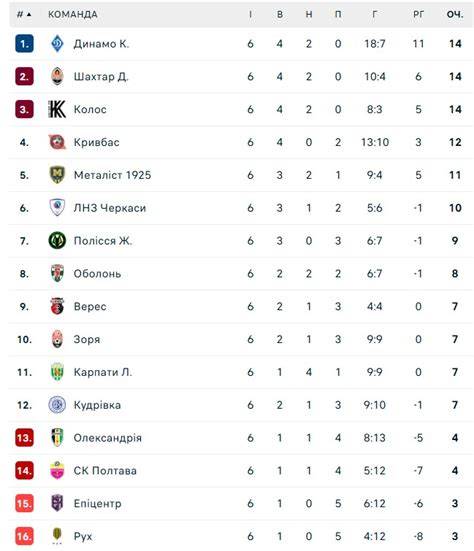Sort by the КОМАНДА column header

tap(73, 14)
